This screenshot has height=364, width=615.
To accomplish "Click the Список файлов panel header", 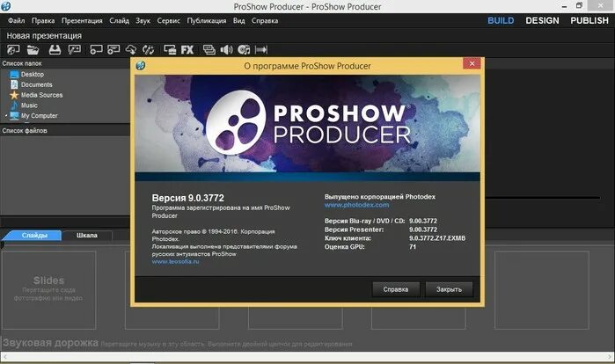I will 25,130.
